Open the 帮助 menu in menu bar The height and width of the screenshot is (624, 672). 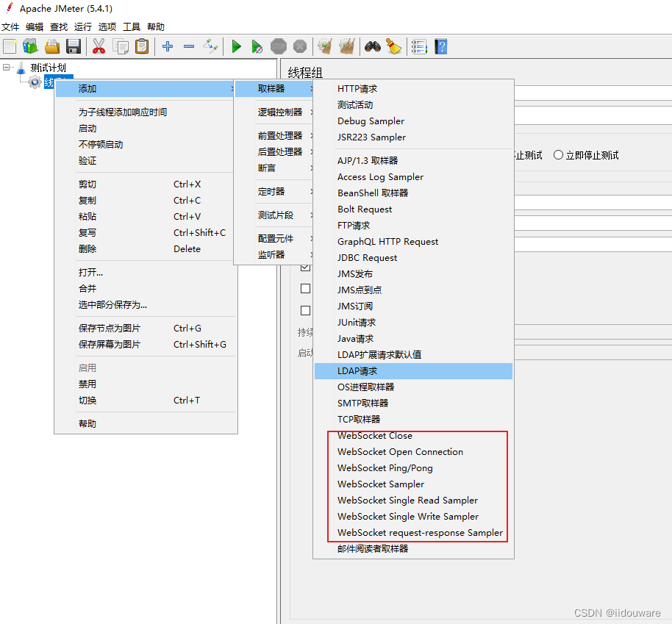(x=156, y=27)
